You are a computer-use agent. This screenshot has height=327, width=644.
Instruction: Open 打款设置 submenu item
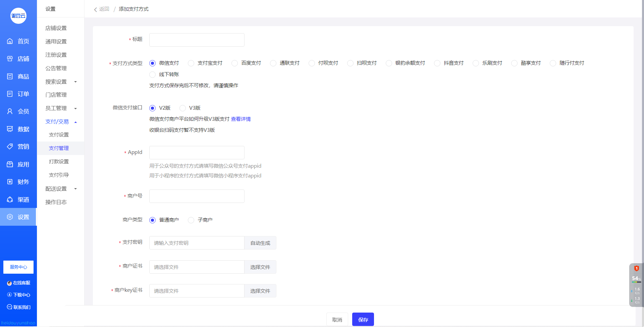click(x=59, y=162)
